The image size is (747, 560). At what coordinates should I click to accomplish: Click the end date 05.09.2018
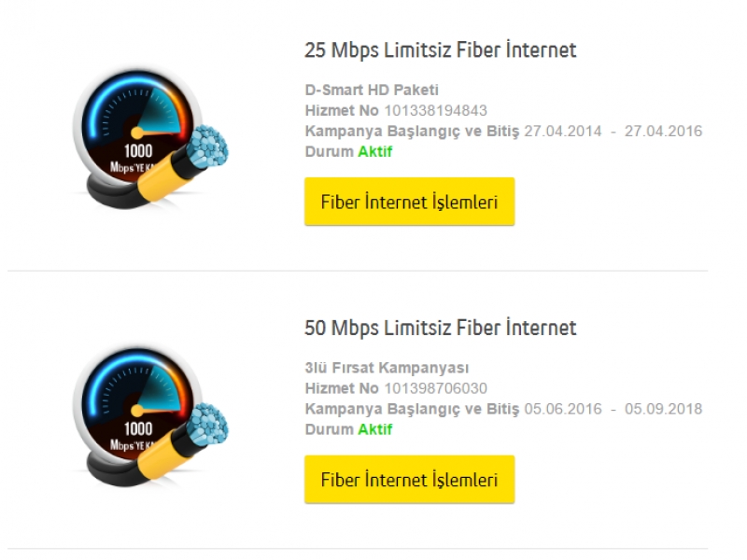point(664,409)
